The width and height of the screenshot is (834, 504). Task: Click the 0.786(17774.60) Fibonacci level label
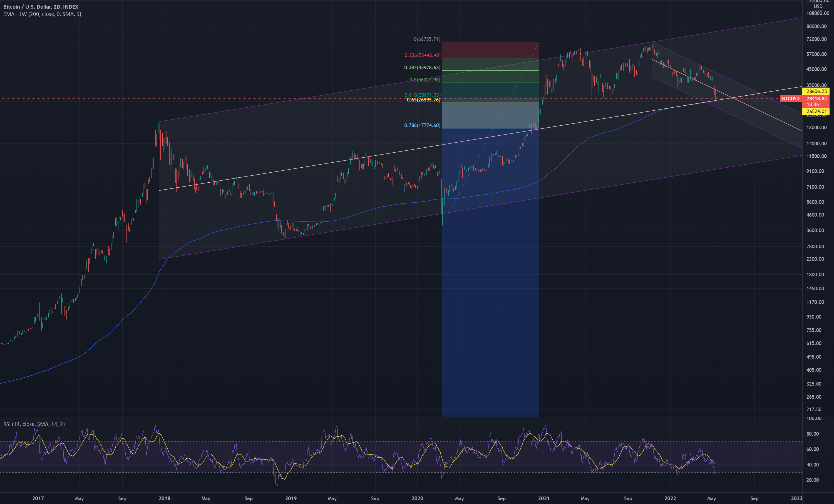[422, 125]
